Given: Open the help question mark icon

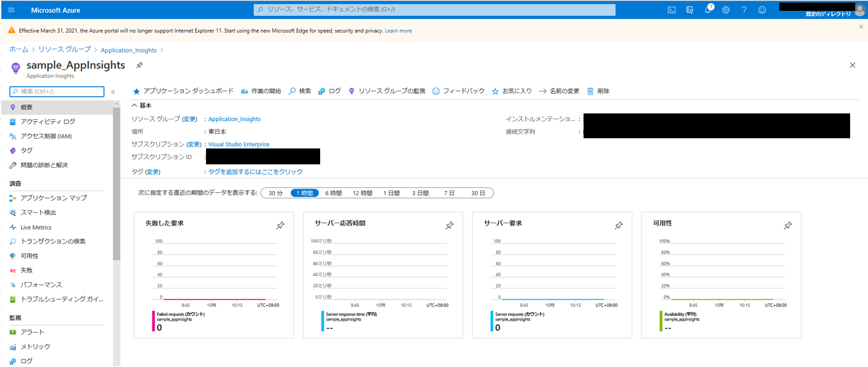Looking at the screenshot, I should pos(744,10).
